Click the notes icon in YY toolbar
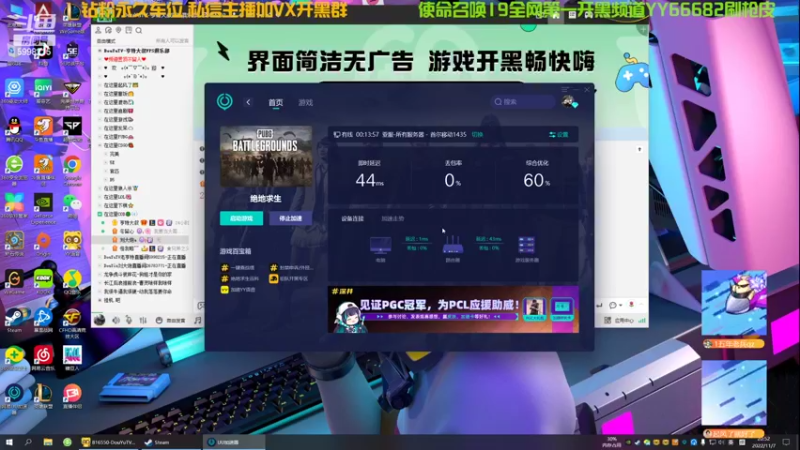800x450 pixels. (x=129, y=31)
